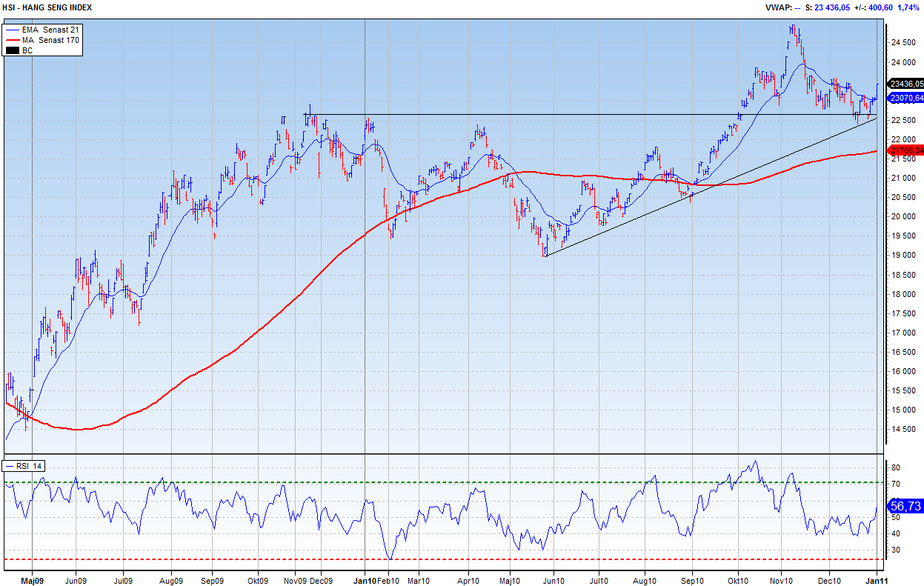The image size is (924, 586).
Task: Click the 14 500 price axis label
Action: tap(902, 429)
